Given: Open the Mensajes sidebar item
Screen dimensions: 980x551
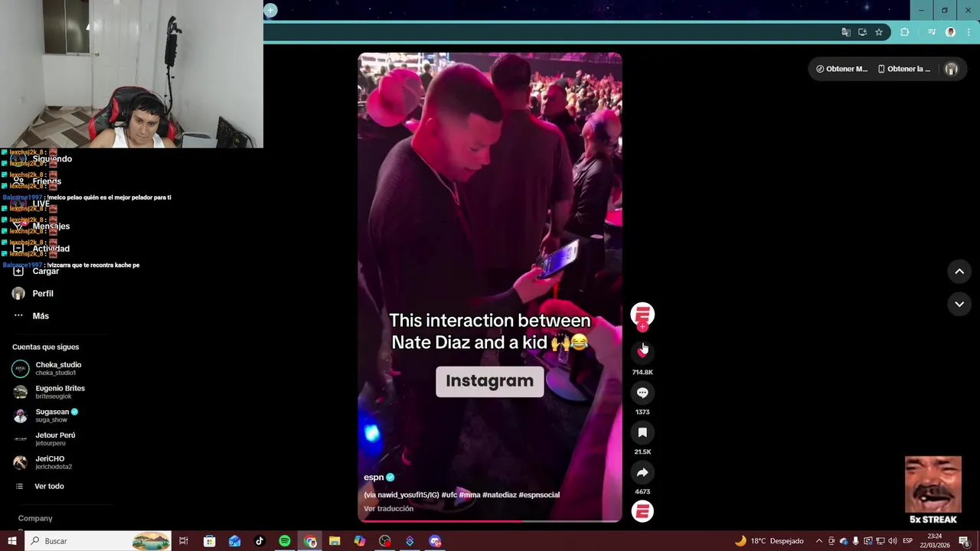Looking at the screenshot, I should [x=42, y=227].
